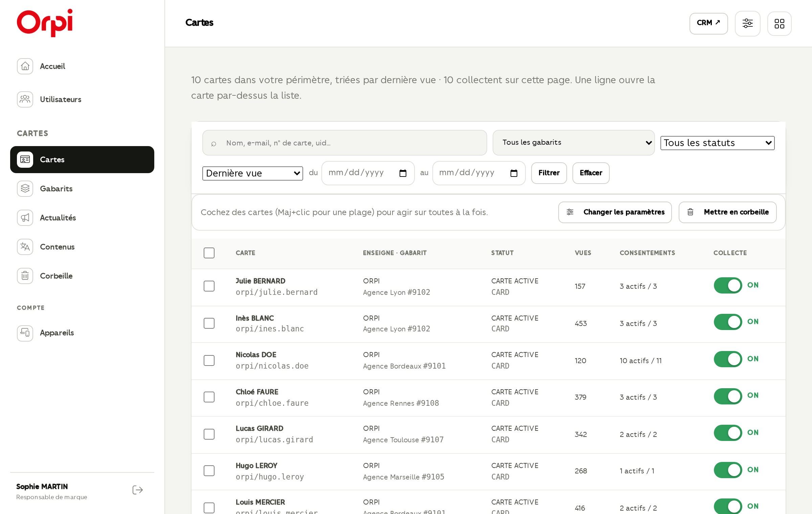The height and width of the screenshot is (514, 812).
Task: Open the Gabaits layers icon in the sidebar
Action: pos(25,188)
